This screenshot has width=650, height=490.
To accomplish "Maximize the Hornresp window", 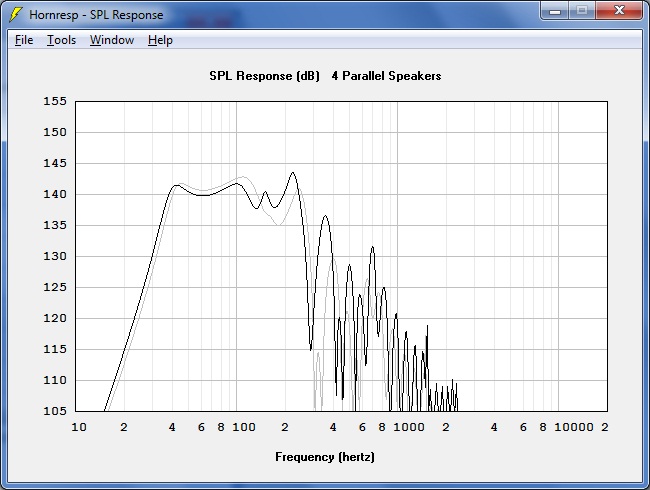I will pos(582,10).
